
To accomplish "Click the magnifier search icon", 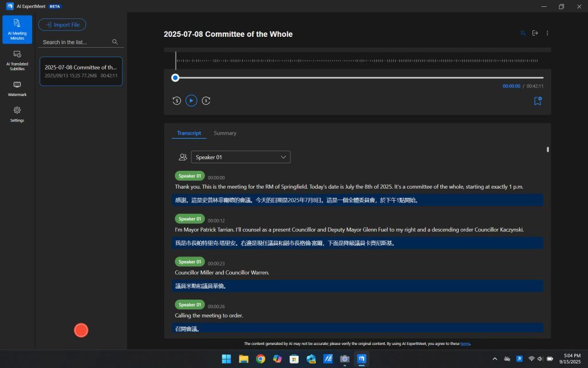I will pos(115,41).
